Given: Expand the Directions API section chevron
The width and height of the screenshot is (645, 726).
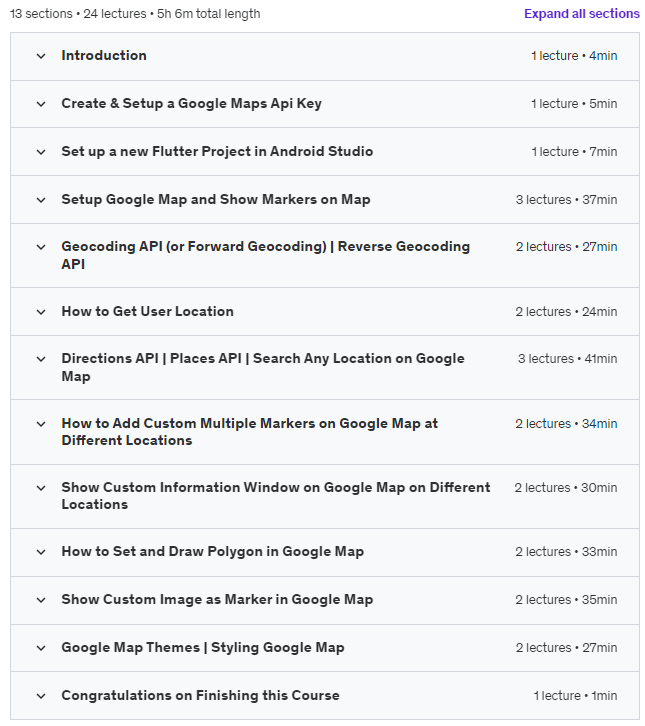Looking at the screenshot, I should [x=41, y=359].
